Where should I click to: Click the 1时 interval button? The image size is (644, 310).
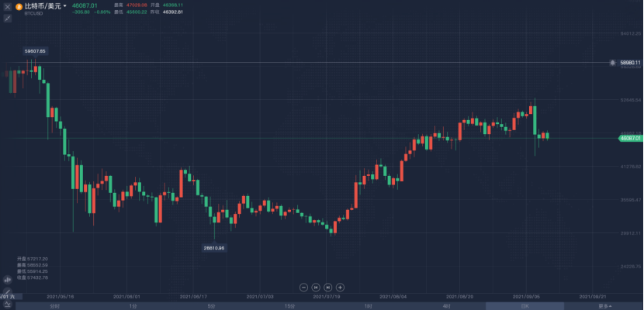tap(368, 306)
